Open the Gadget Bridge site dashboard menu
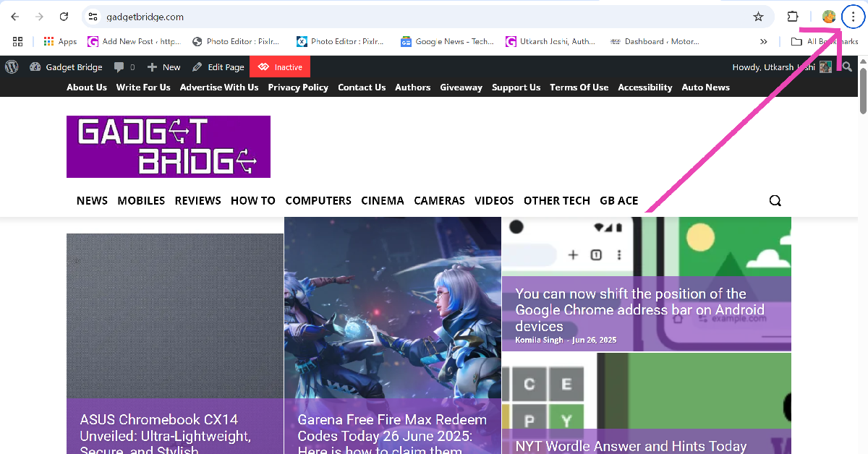This screenshot has height=454, width=868. tap(67, 67)
